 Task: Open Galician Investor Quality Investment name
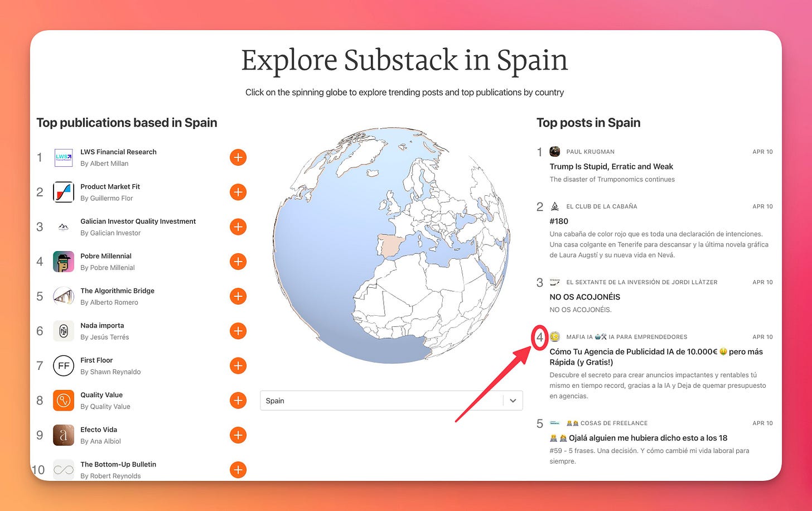pos(138,221)
